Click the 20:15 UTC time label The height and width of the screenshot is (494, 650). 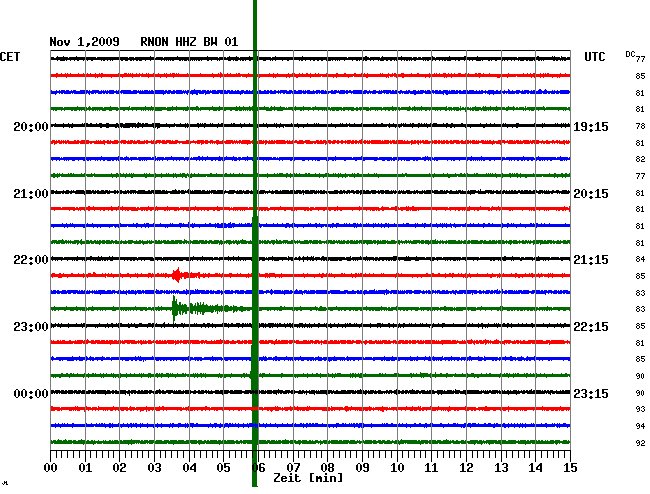coord(591,194)
